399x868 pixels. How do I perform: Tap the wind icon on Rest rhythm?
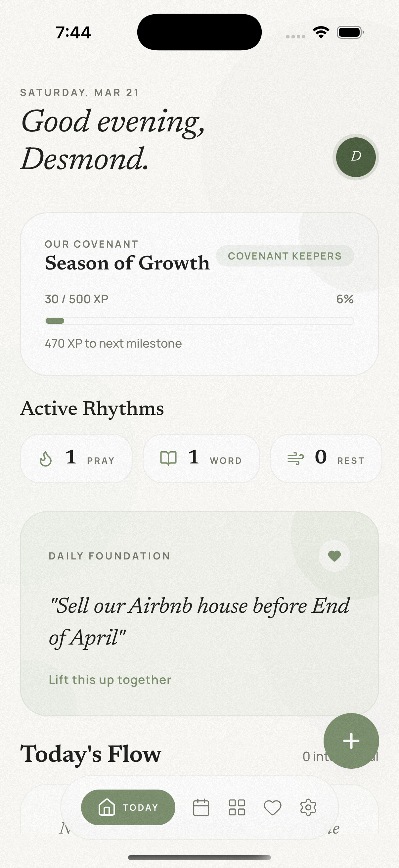(x=295, y=458)
